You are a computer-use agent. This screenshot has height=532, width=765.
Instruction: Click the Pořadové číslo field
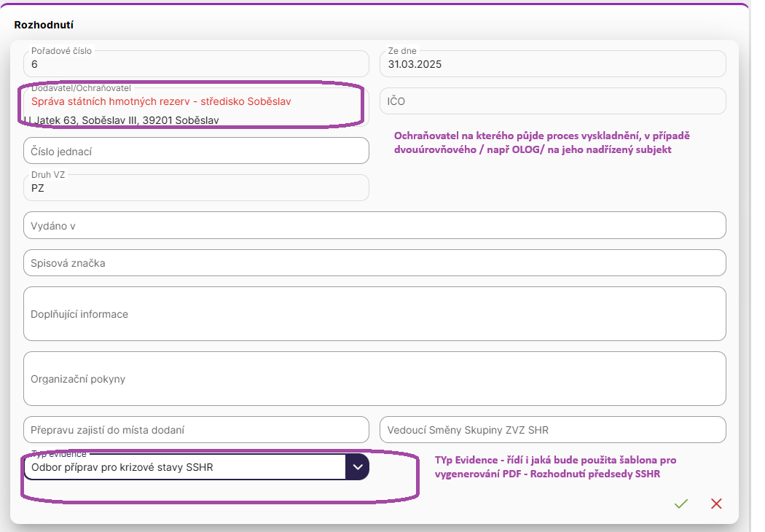[x=196, y=64]
